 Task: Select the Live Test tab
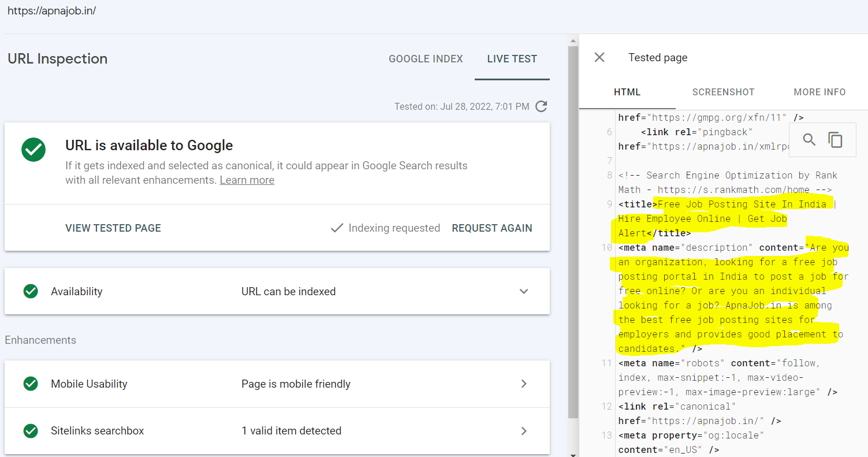512,59
